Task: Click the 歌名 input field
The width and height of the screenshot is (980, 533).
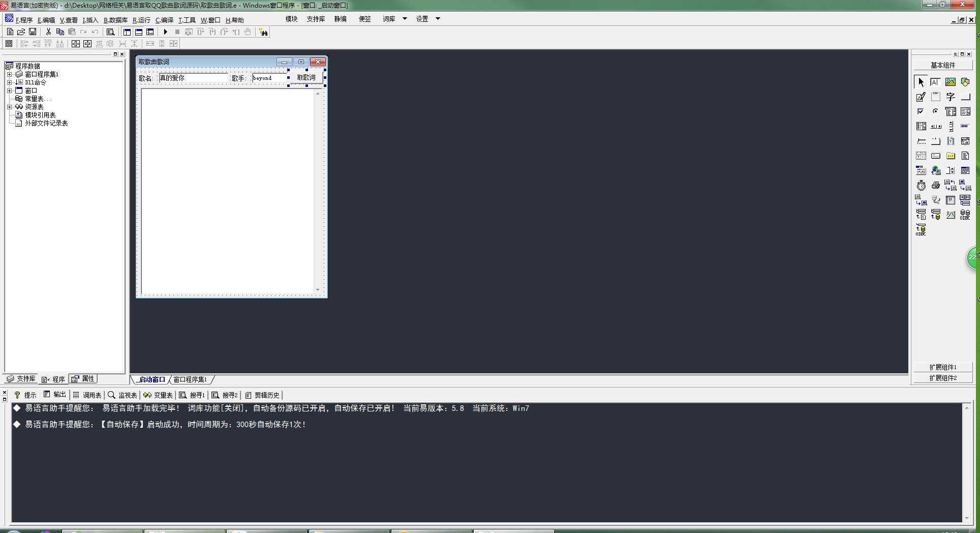Action: [x=193, y=78]
